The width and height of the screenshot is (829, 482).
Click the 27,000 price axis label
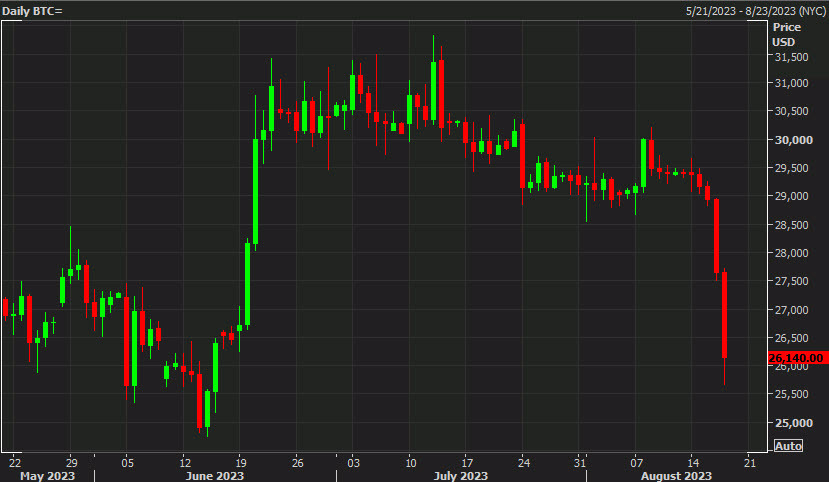[791, 310]
